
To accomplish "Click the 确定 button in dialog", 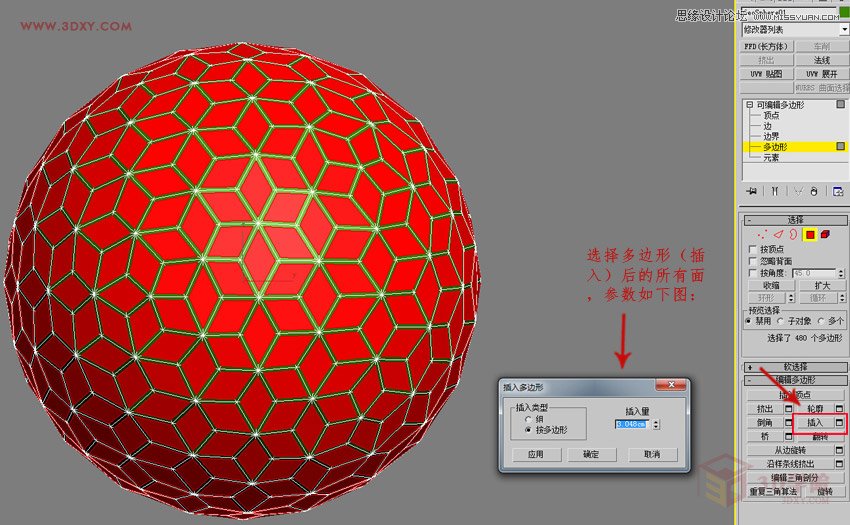I will (x=591, y=454).
